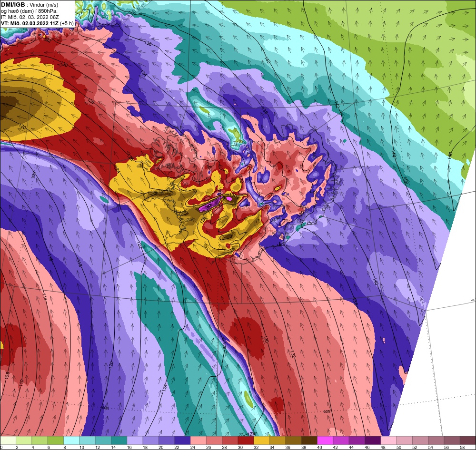
Task: Select the 'og hæð (dam) í 850hPa.' line
Action: (29, 11)
